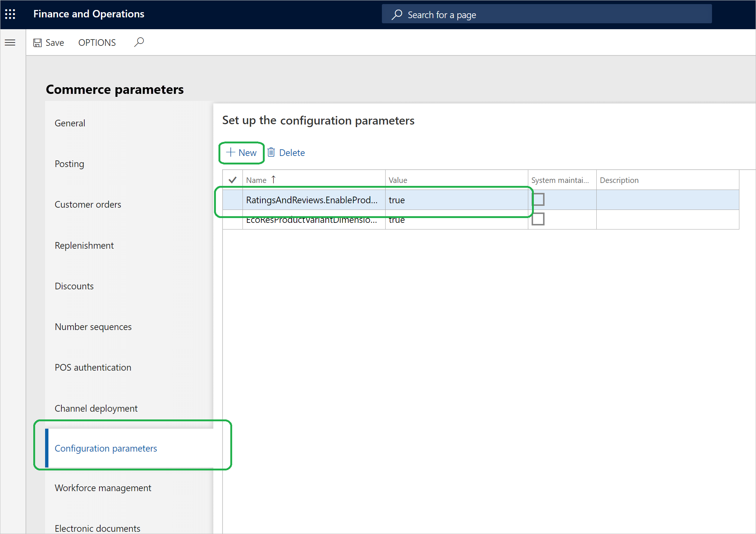Click the checkmark selection column icon

click(x=233, y=179)
